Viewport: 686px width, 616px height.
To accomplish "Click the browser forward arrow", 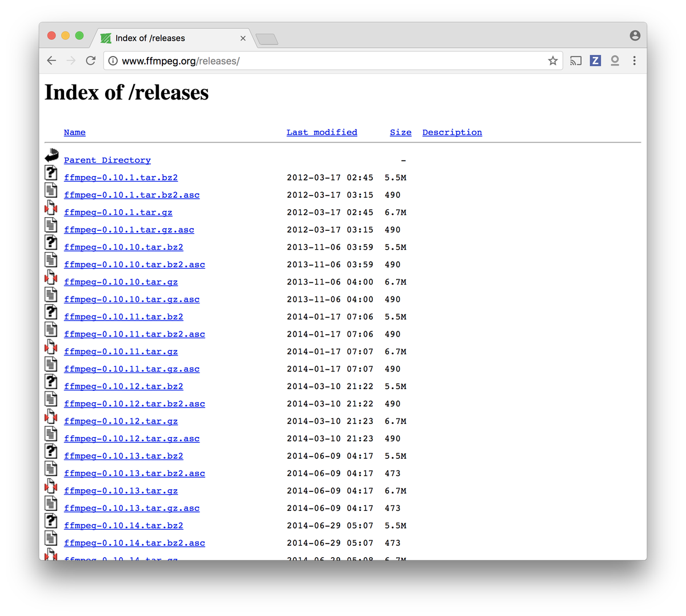I will (71, 61).
